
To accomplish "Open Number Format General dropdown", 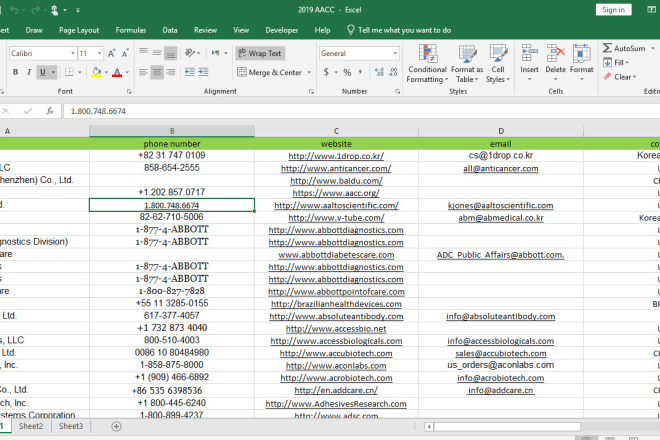I will pos(395,53).
